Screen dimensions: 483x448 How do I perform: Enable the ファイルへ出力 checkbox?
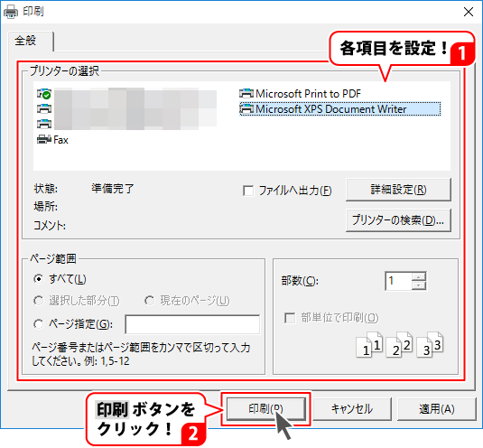click(248, 191)
